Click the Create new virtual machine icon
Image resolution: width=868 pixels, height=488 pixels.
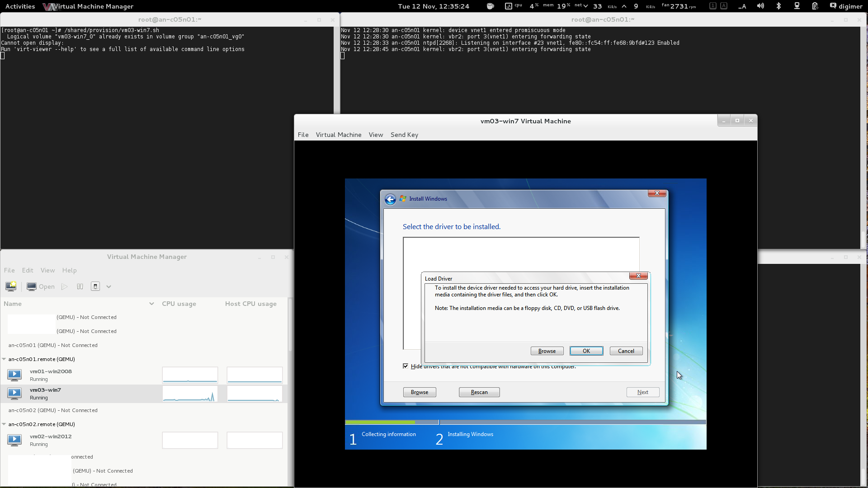11,286
